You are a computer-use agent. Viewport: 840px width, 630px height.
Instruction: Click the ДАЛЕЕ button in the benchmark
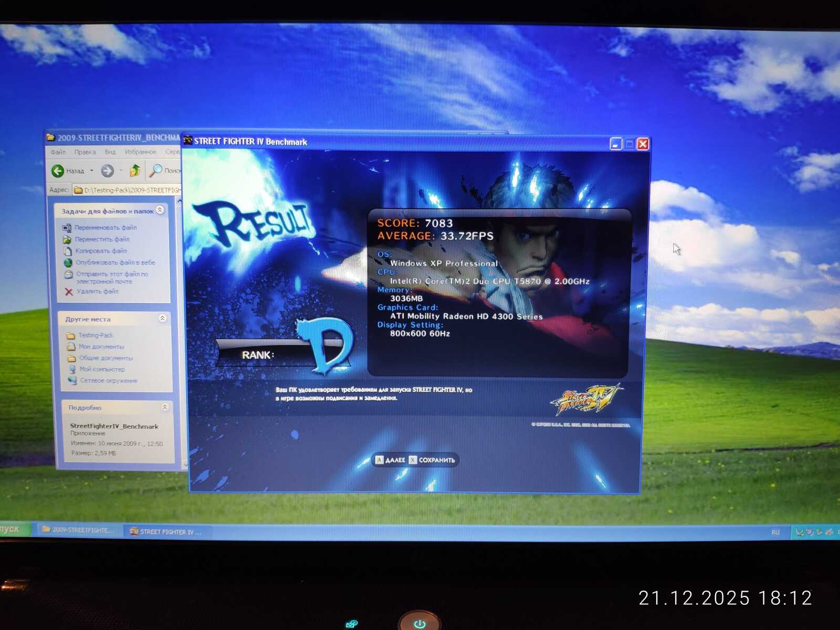pyautogui.click(x=391, y=460)
